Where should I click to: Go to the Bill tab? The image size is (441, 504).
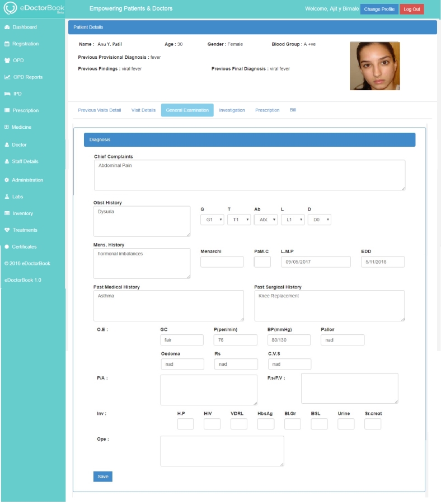point(293,110)
